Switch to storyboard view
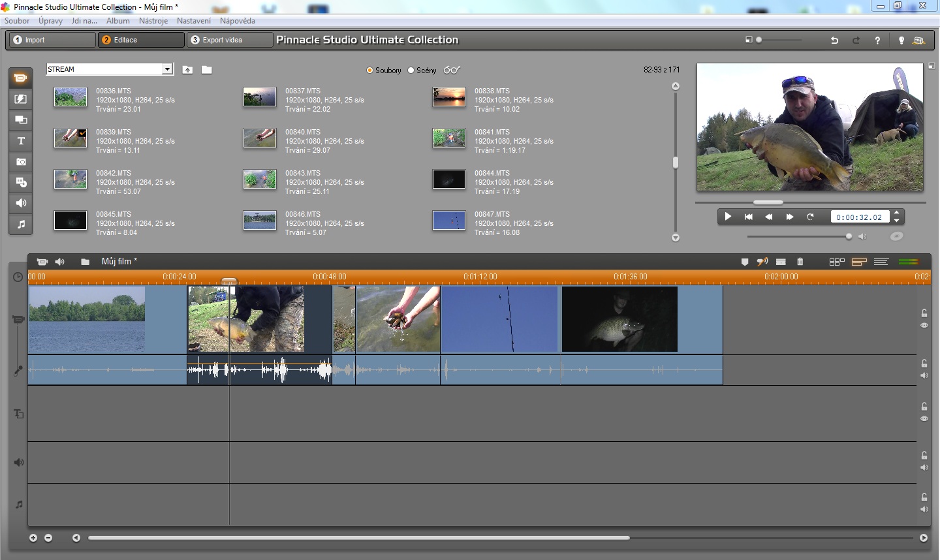 837,262
